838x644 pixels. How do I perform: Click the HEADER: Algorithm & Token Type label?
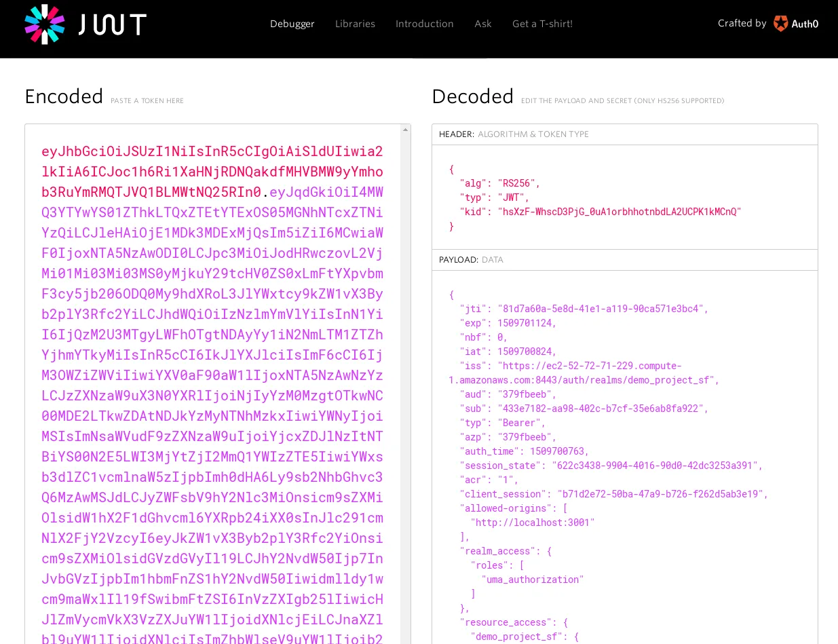coord(514,134)
